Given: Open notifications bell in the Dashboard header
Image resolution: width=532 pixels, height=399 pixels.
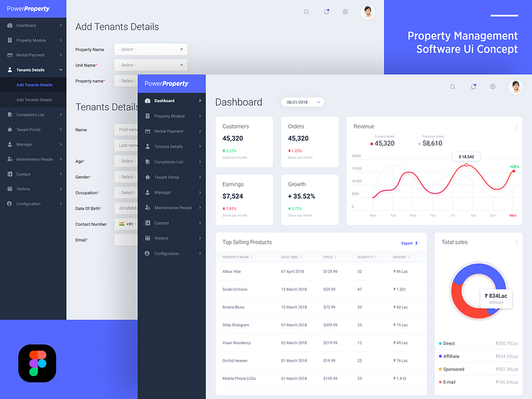Looking at the screenshot, I should pos(473,87).
